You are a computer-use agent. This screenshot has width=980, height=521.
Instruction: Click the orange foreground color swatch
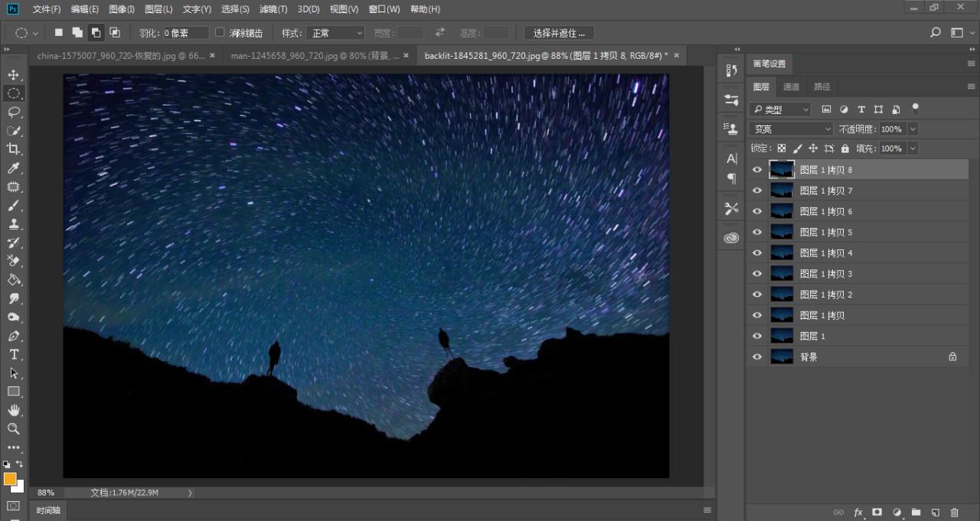tap(10, 479)
